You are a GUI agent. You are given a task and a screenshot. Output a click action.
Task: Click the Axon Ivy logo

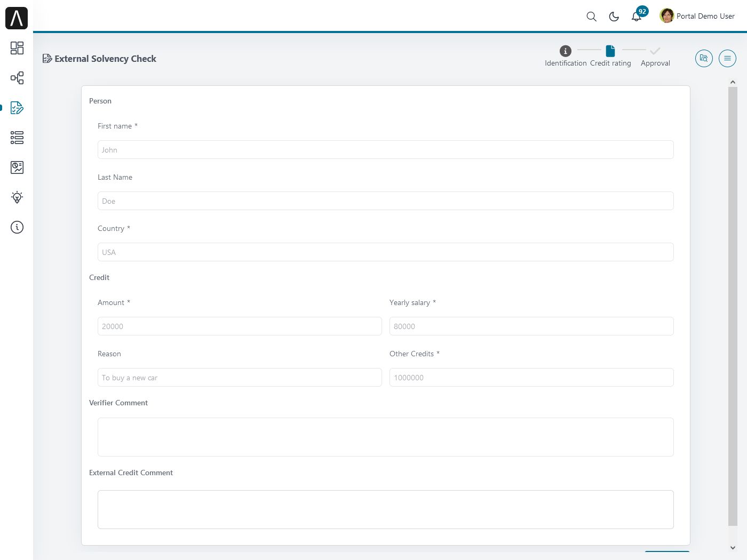[x=17, y=18]
